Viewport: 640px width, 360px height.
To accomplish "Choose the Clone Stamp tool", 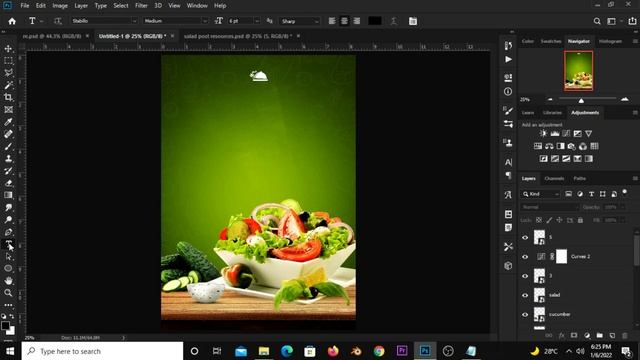I will (8, 159).
